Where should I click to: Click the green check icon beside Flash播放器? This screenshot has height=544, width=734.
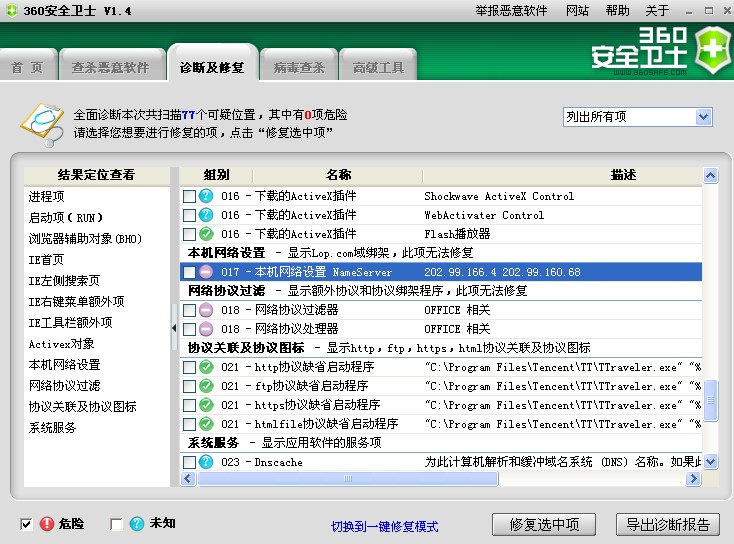click(x=206, y=234)
